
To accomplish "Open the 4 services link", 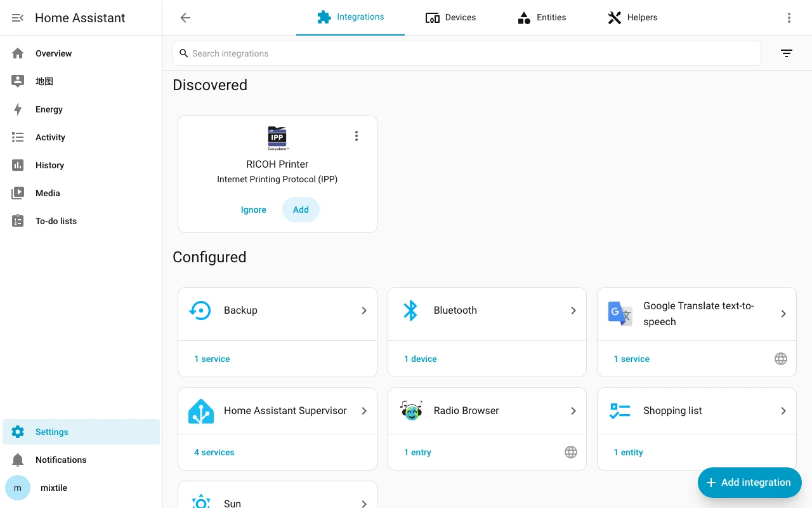I will click(214, 452).
